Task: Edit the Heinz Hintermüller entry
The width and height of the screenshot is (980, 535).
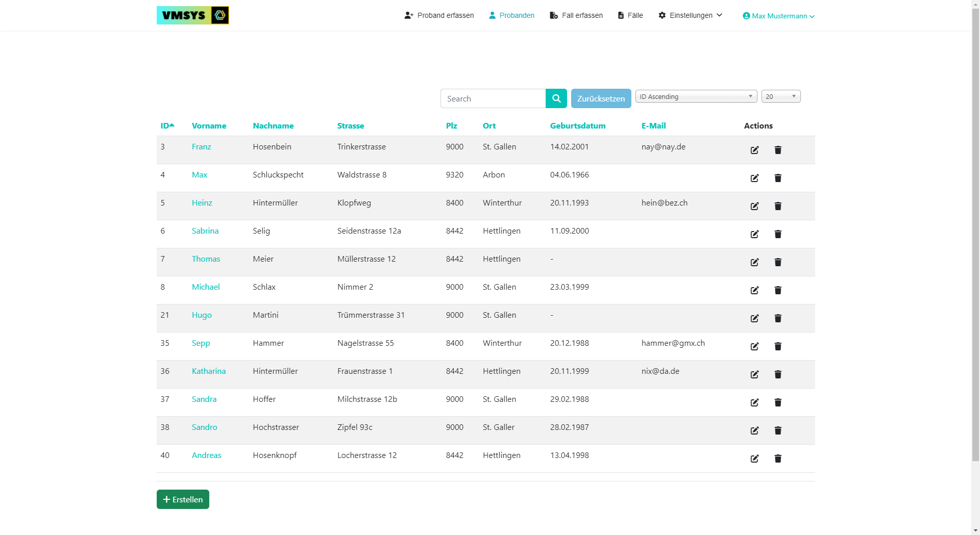Action: click(754, 206)
